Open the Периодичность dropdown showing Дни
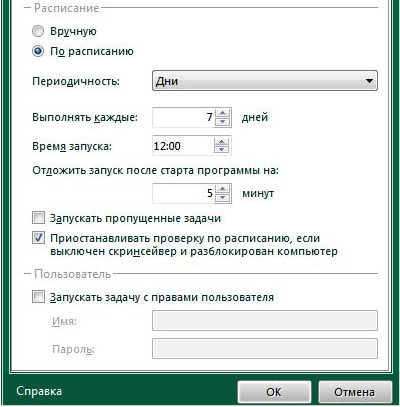Screen dimensions: 400x407 (x=265, y=81)
